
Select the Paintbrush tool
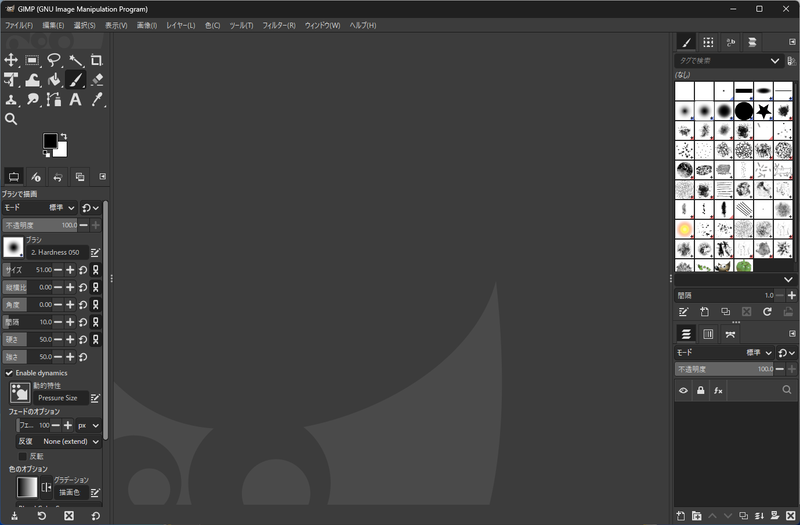(76, 80)
